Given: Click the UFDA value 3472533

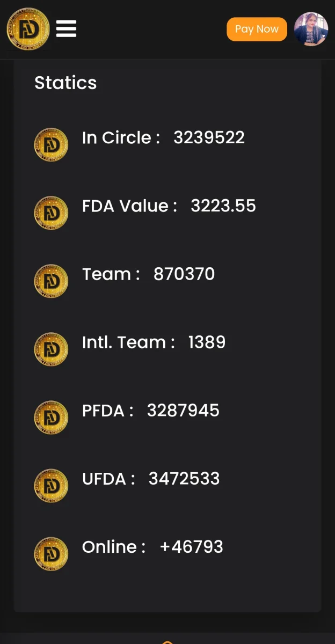Looking at the screenshot, I should (x=184, y=478).
